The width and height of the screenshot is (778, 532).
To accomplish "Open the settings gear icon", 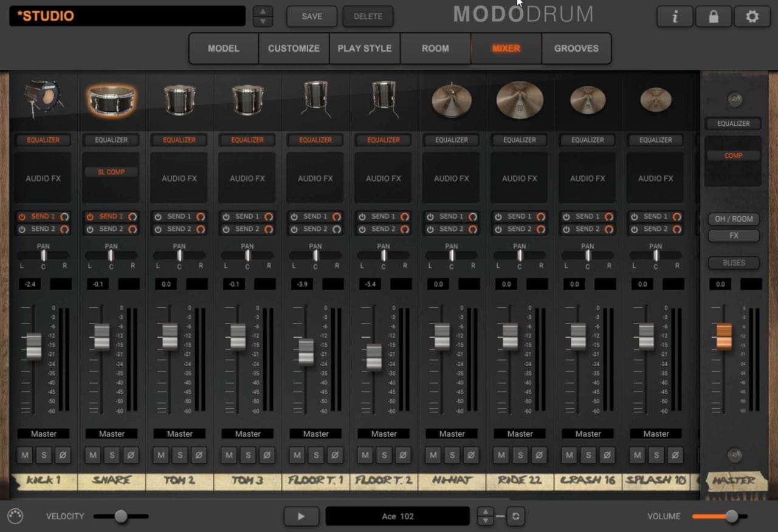I will pyautogui.click(x=752, y=17).
